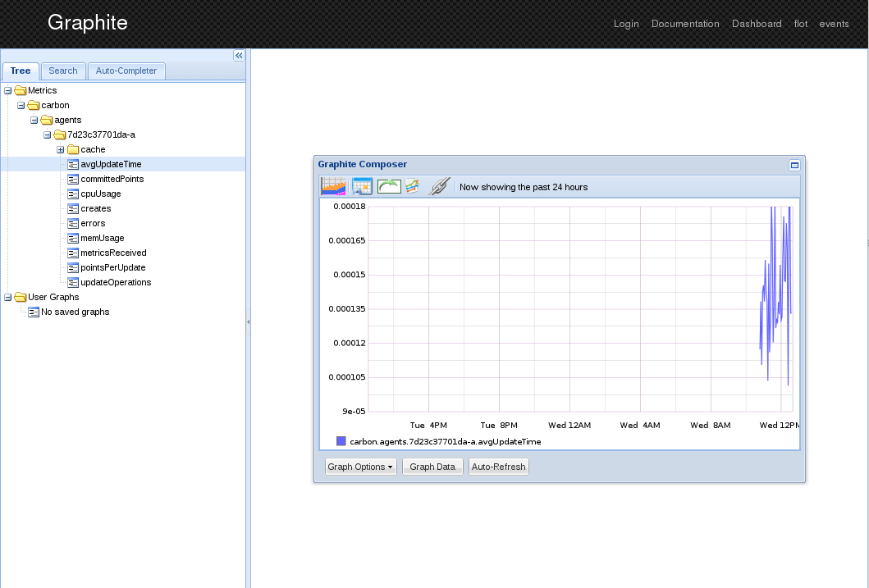This screenshot has height=588, width=869.
Task: Click the 7d23c37701da-a folder icon
Action: pyautogui.click(x=60, y=134)
